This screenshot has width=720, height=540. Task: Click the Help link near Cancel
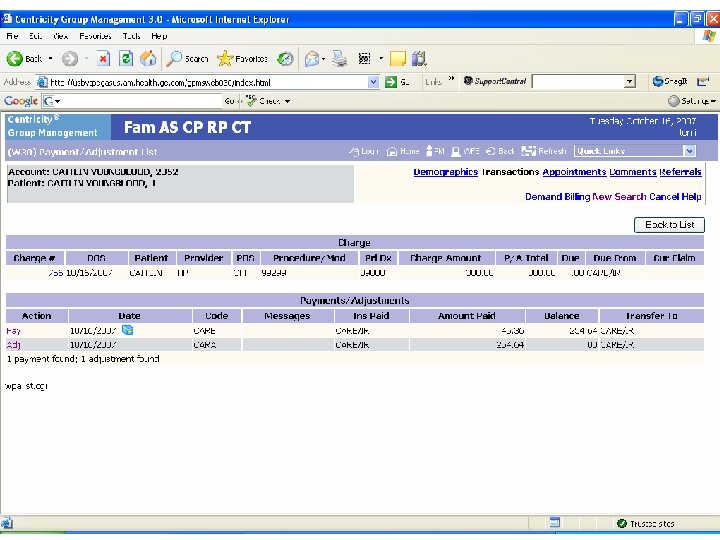coord(691,197)
